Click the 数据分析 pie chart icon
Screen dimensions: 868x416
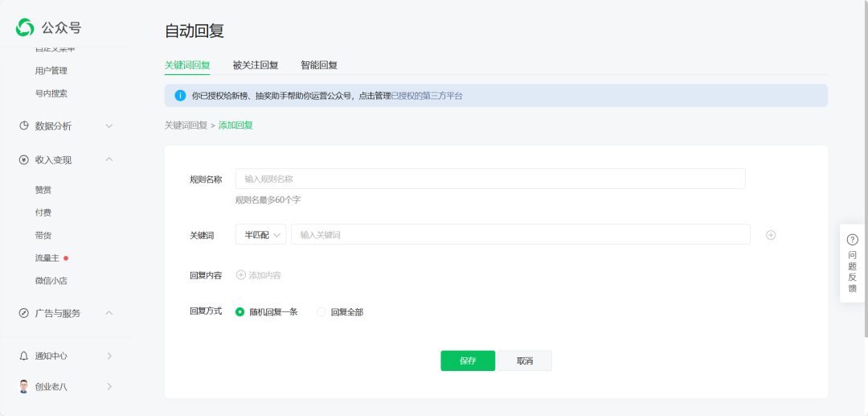pyautogui.click(x=24, y=126)
